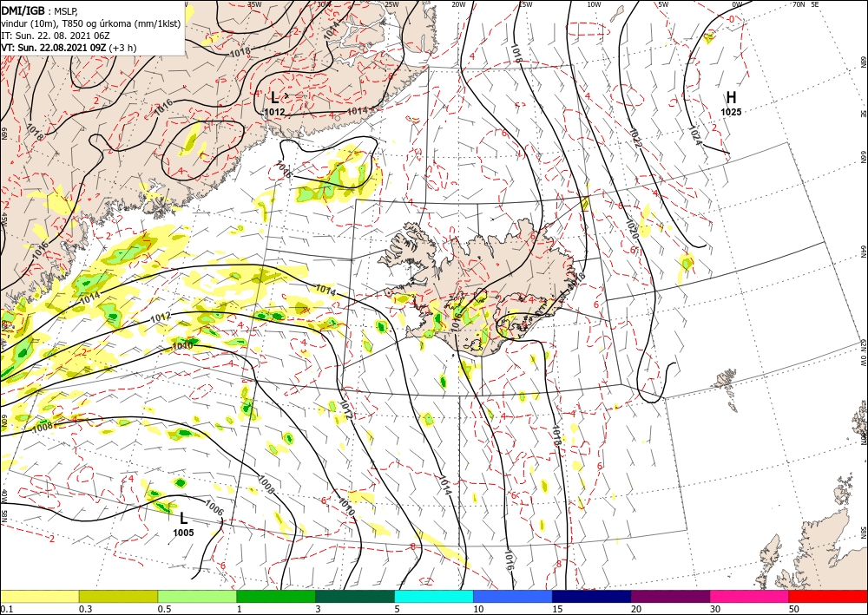
Task: Click the 1012 value beneath the Greenland low
Action: (x=274, y=112)
